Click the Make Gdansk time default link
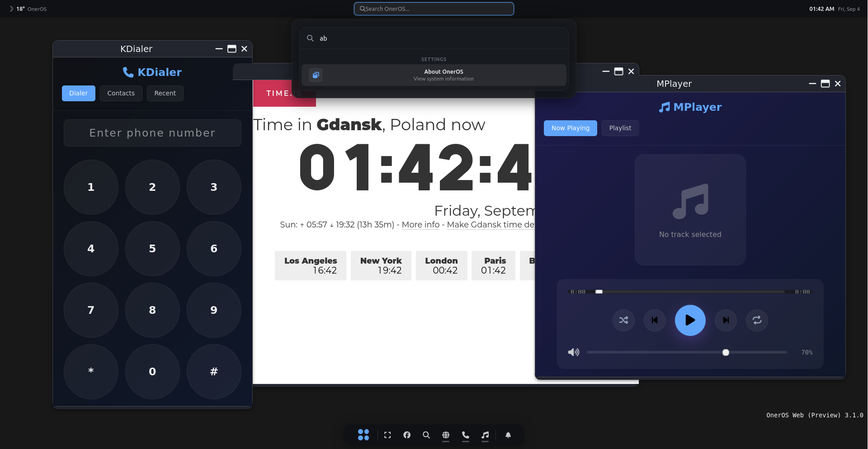Viewport: 868px width, 449px height. click(491, 225)
